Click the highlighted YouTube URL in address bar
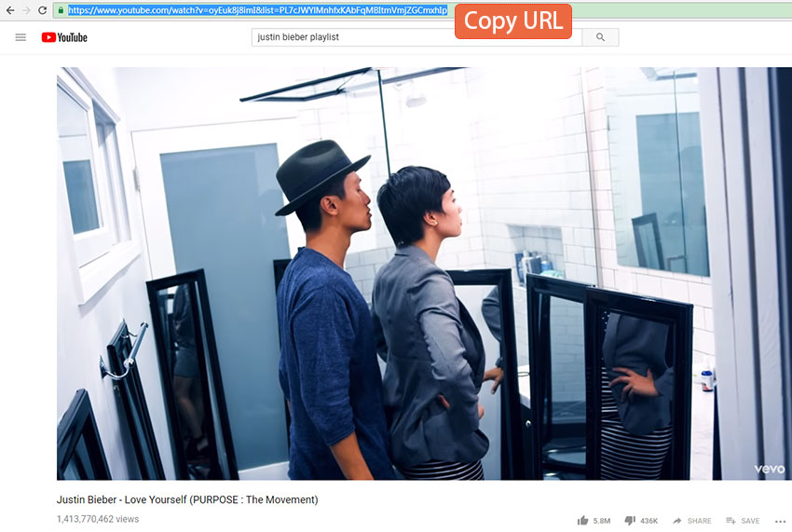Image resolution: width=792 pixels, height=532 pixels. point(257,10)
